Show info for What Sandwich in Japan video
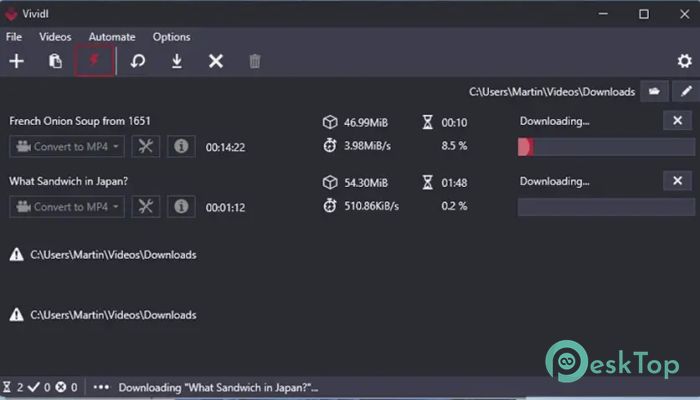 click(x=181, y=207)
